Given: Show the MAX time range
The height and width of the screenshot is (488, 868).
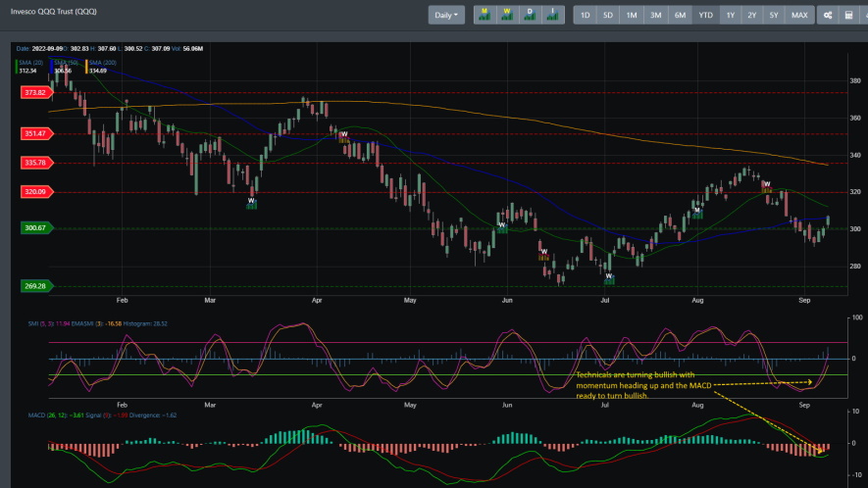Looking at the screenshot, I should click(x=799, y=15).
